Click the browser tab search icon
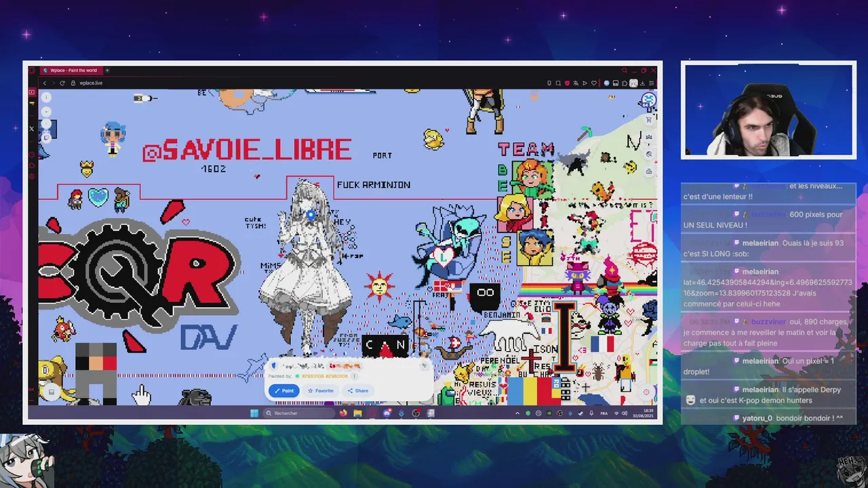 (625, 70)
